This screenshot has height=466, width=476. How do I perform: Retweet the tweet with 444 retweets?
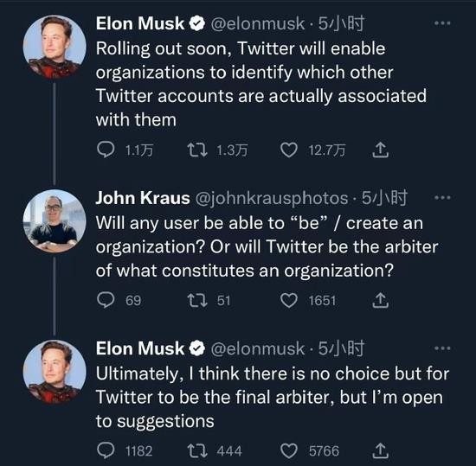[197, 450]
